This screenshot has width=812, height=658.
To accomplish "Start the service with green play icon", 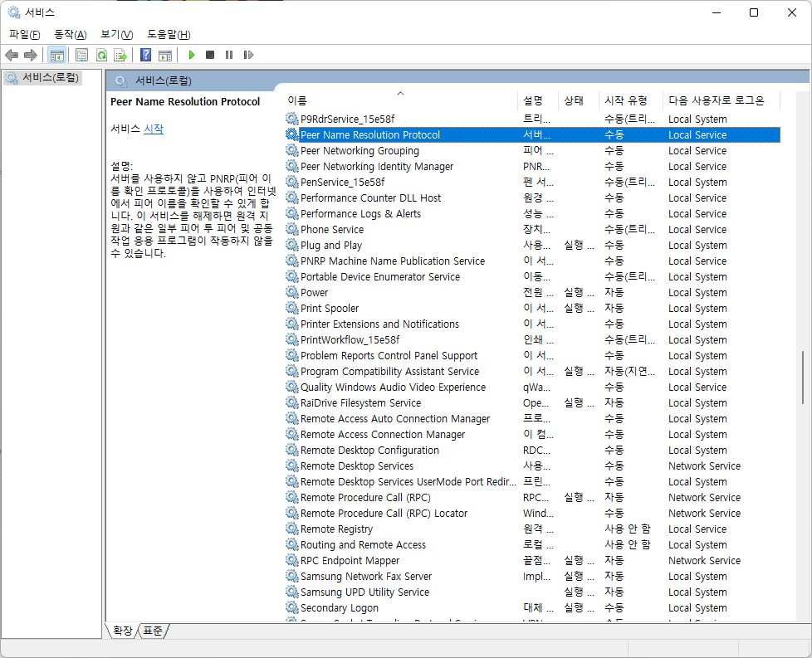I will pos(191,55).
